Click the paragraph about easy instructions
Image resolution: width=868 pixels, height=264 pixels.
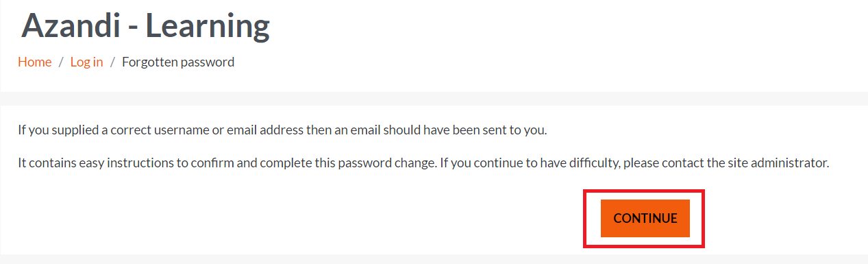[x=423, y=164]
